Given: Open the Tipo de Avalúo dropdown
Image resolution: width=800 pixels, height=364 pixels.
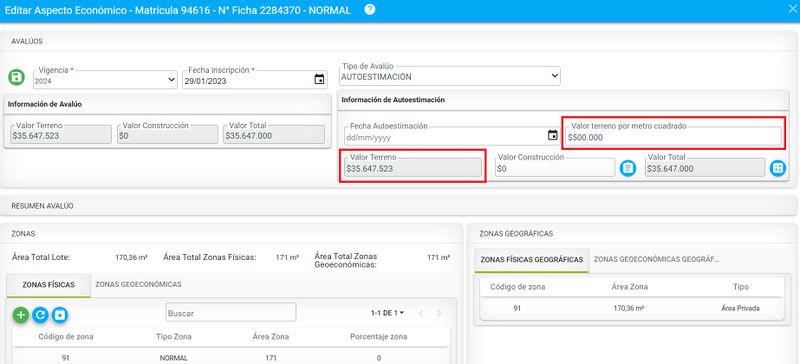Looking at the screenshot, I should click(x=449, y=76).
